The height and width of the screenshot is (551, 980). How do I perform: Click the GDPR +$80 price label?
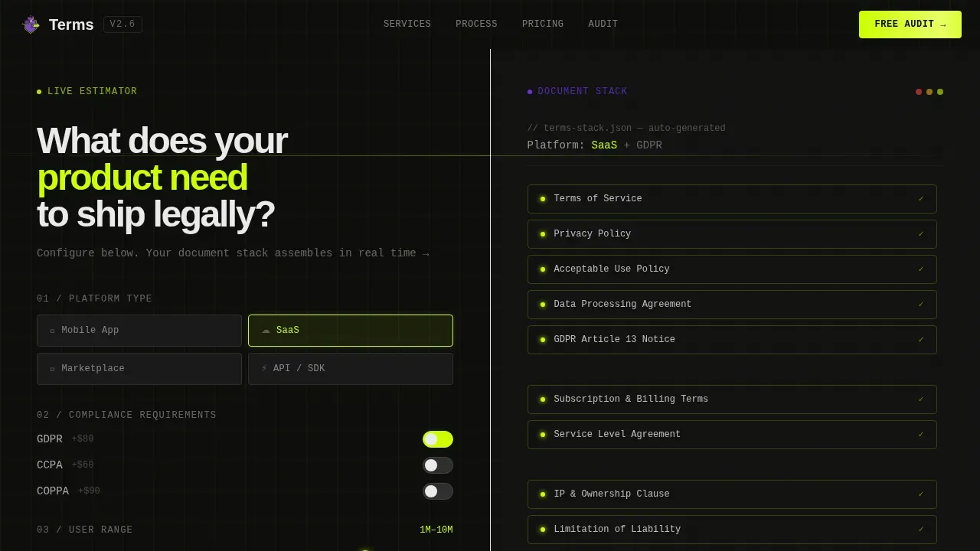(83, 439)
